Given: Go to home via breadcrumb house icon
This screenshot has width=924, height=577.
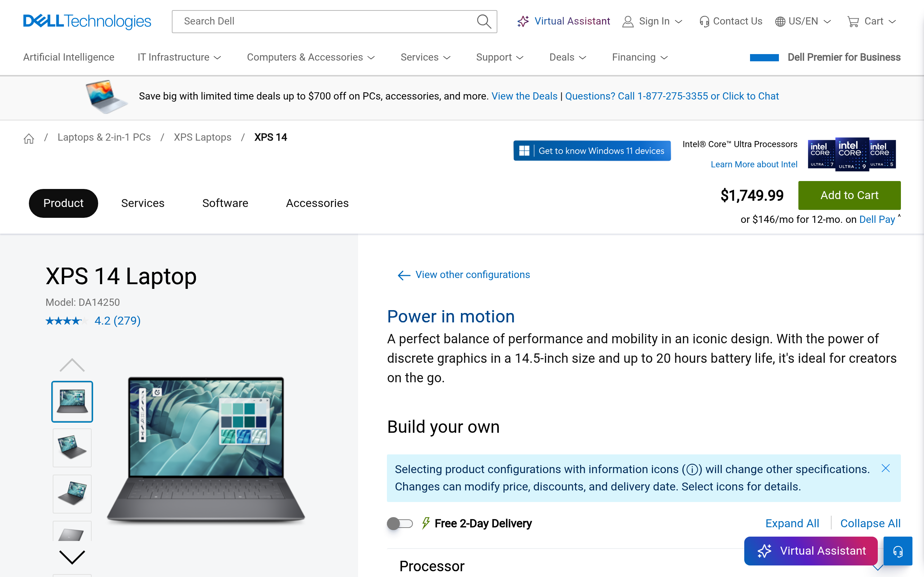Looking at the screenshot, I should [x=29, y=138].
